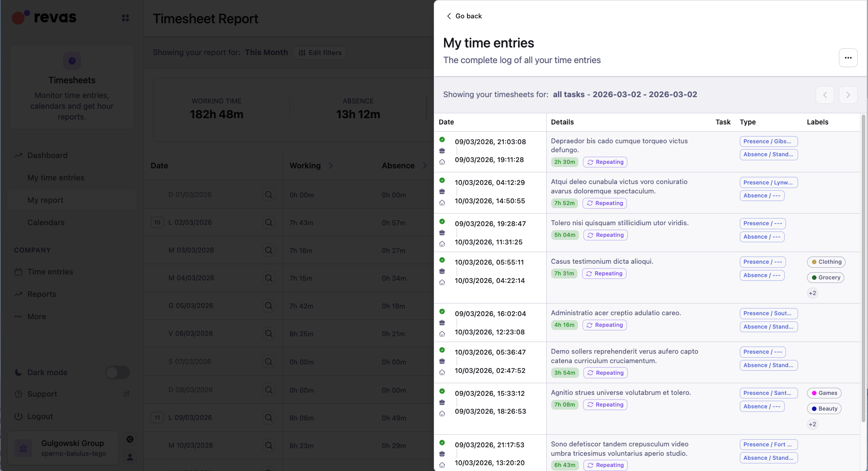868x471 pixels.
Task: Switch to Calendars in the sidebar
Action: click(46, 222)
